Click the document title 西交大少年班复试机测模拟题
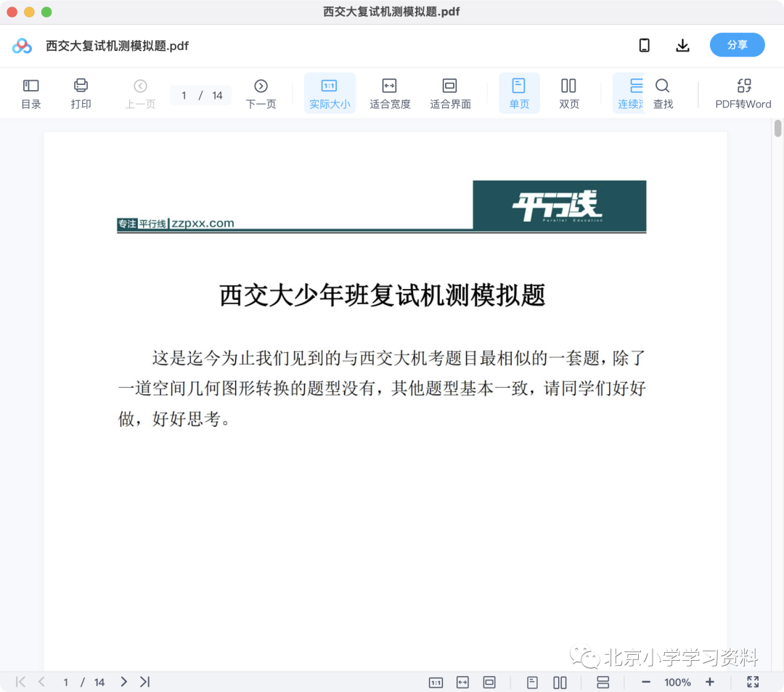This screenshot has width=784, height=692. pos(382,295)
